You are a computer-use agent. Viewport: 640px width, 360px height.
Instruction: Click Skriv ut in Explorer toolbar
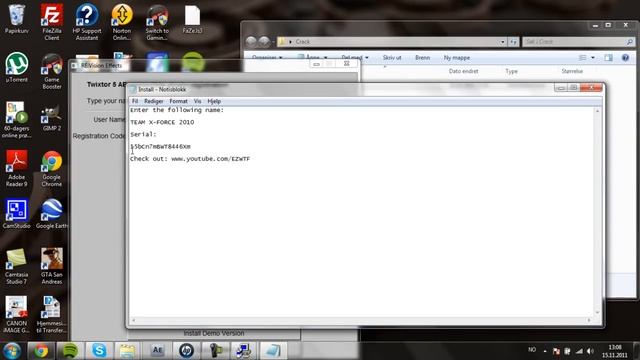392,58
